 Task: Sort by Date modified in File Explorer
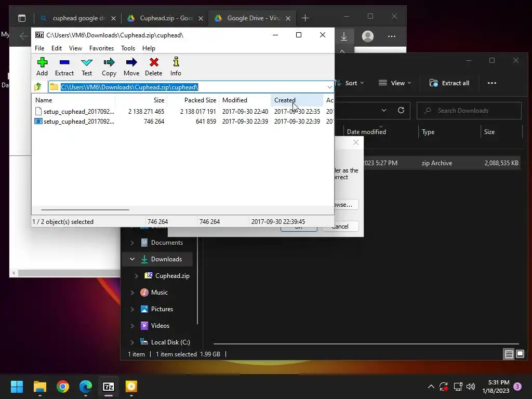(381, 131)
